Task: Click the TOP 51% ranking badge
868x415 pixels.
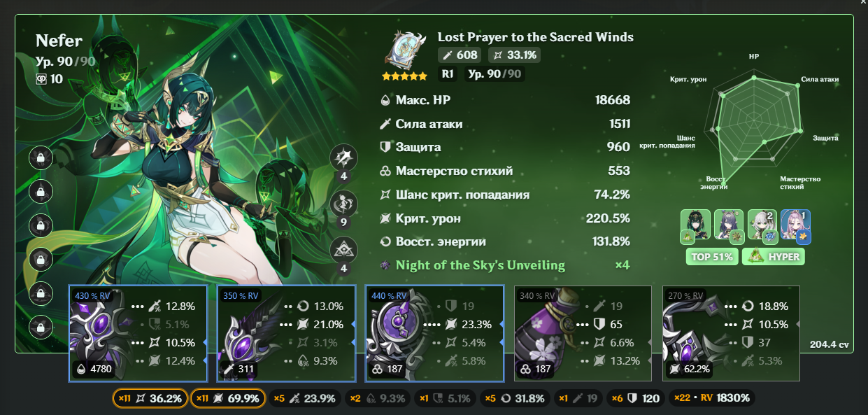Action: click(x=712, y=257)
